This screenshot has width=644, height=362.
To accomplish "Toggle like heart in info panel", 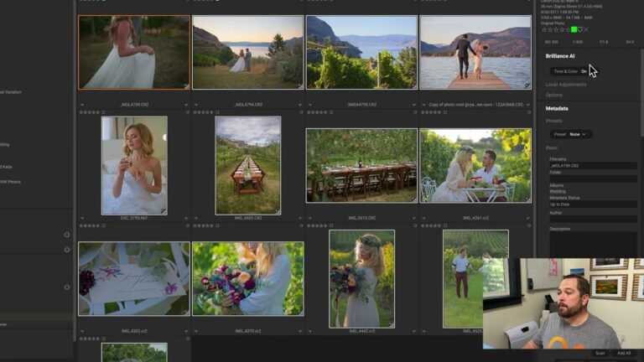I will coord(580,29).
